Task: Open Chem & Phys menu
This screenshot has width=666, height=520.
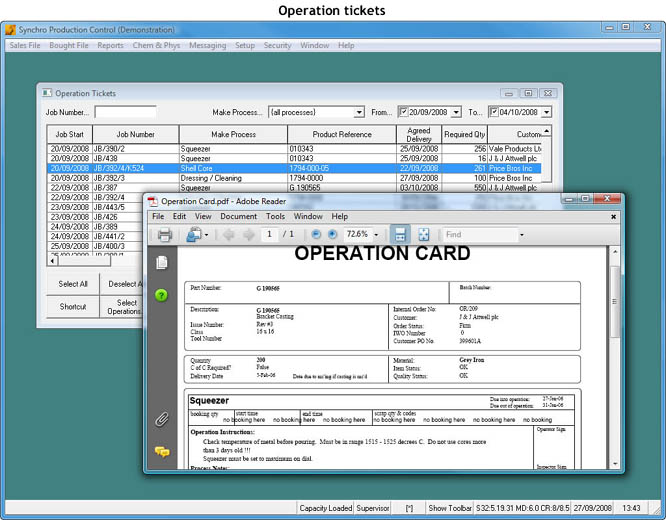Action: tap(156, 45)
